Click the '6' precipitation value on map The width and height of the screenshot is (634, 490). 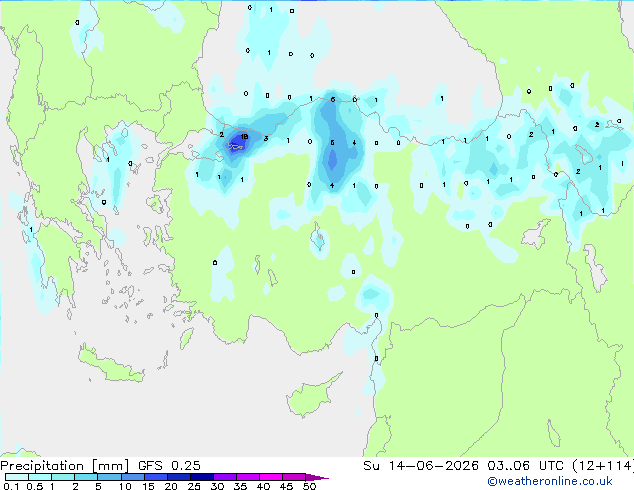coord(333,99)
